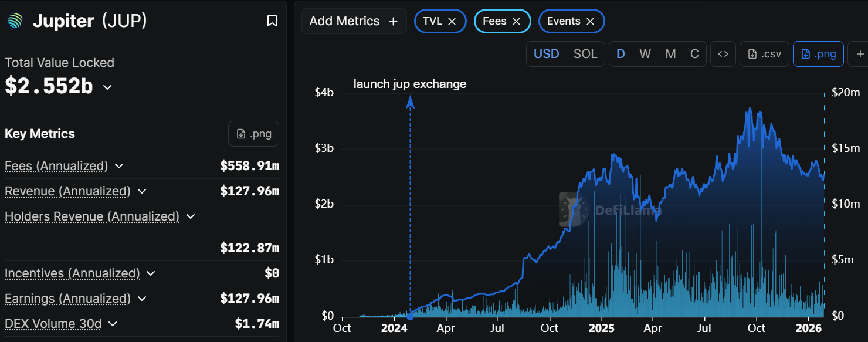The width and height of the screenshot is (868, 342).
Task: Remove the TVL metric chip
Action: (x=452, y=21)
